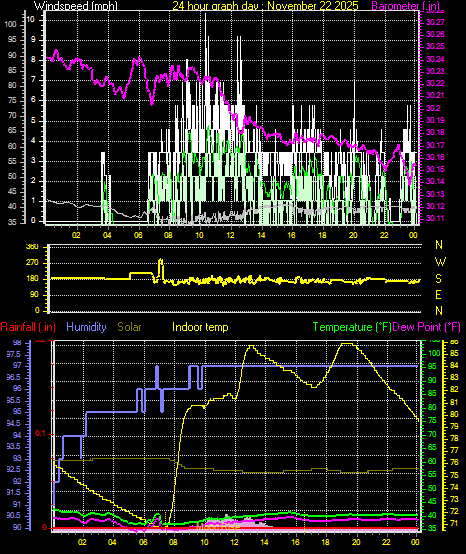The image size is (466, 554).
Task: Click the S compass label on wind direction chart
Action: pyautogui.click(x=438, y=279)
